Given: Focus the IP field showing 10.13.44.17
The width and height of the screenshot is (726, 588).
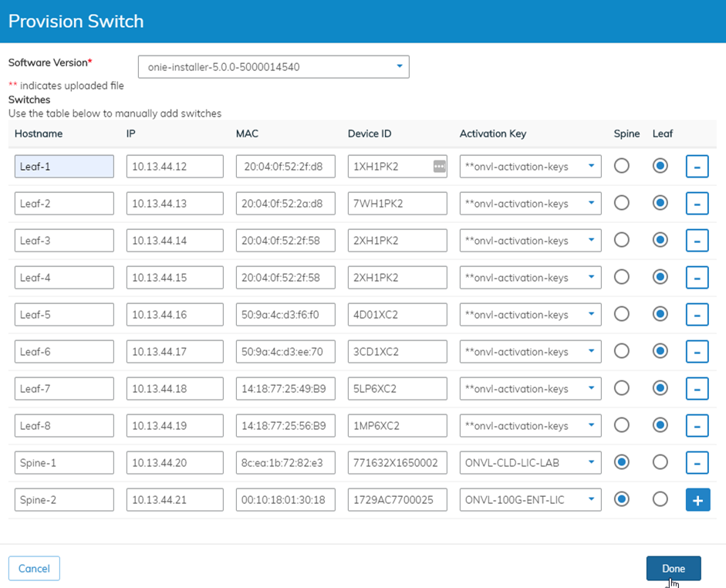Looking at the screenshot, I should (x=174, y=352).
